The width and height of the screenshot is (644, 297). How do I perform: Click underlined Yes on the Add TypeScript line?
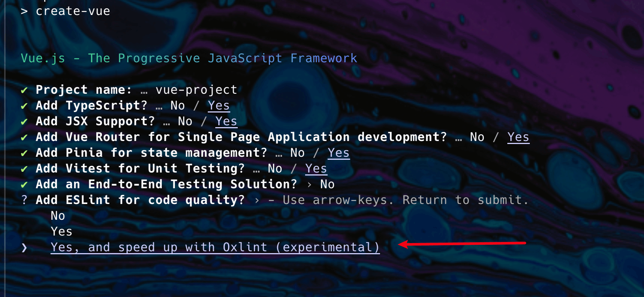tap(219, 106)
